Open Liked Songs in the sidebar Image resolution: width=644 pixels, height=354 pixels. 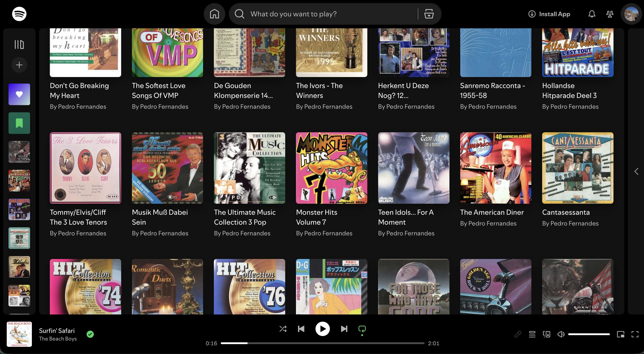coord(19,94)
